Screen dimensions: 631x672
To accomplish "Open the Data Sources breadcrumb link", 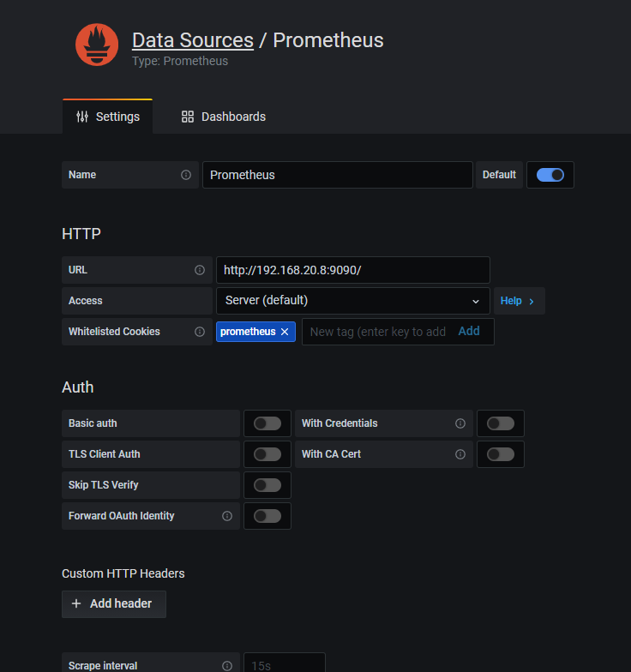I will [193, 40].
